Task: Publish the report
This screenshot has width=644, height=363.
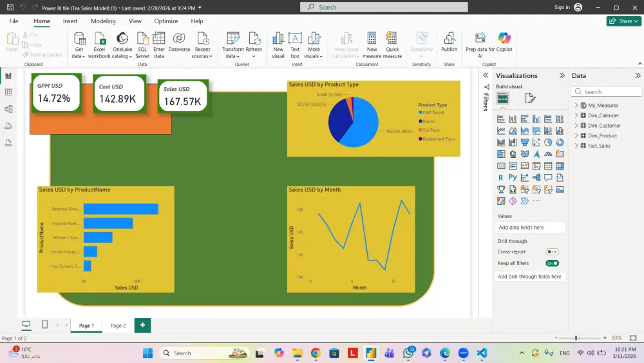Action: click(x=449, y=42)
